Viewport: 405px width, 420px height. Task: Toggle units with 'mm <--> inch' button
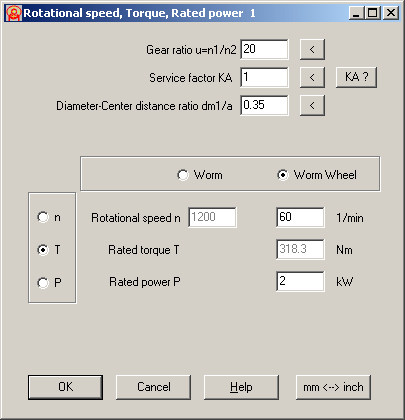[x=333, y=387]
